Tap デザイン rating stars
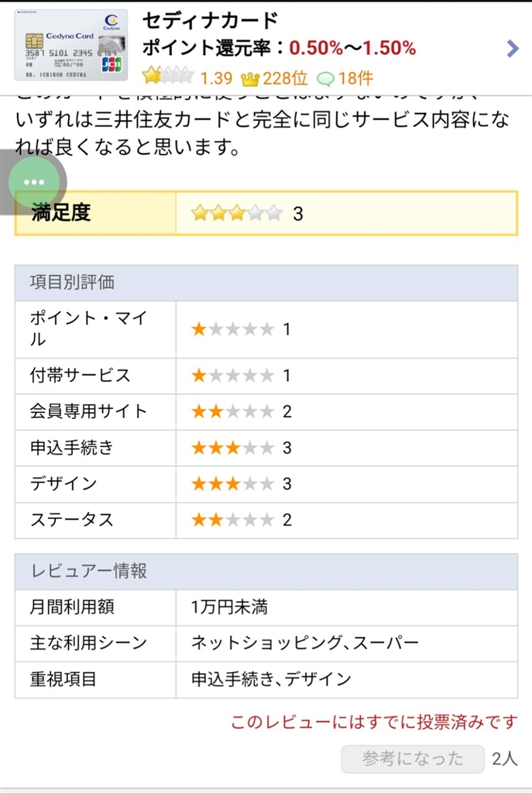Screen dimensions: 532x793 [x=232, y=483]
